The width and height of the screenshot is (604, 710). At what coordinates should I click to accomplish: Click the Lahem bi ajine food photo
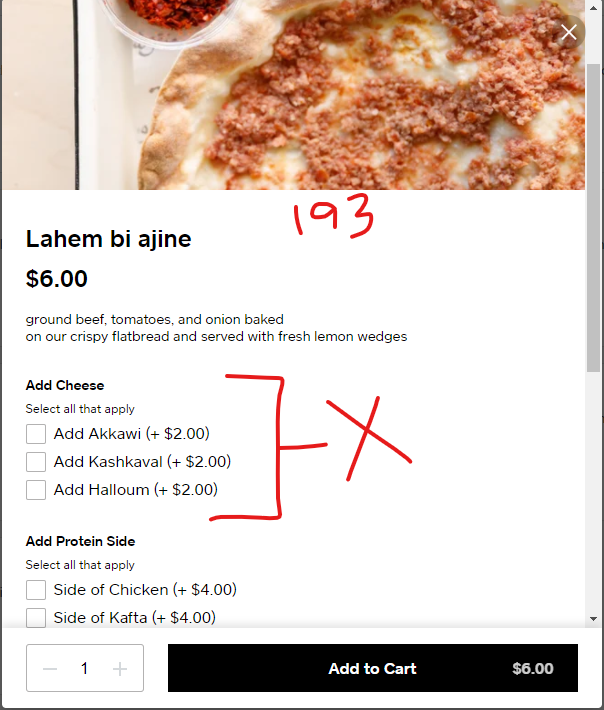293,95
